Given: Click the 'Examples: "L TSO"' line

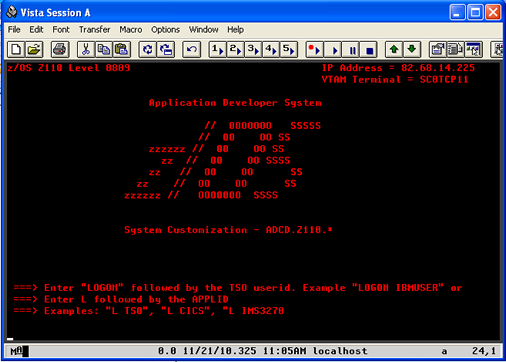Looking at the screenshot, I should click(x=149, y=311).
